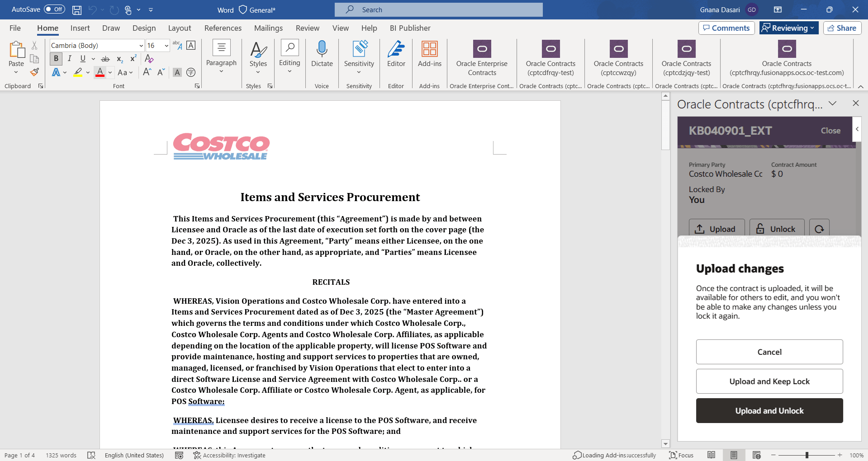This screenshot has height=461, width=868.
Task: Toggle Subscript formatting
Action: 119,59
